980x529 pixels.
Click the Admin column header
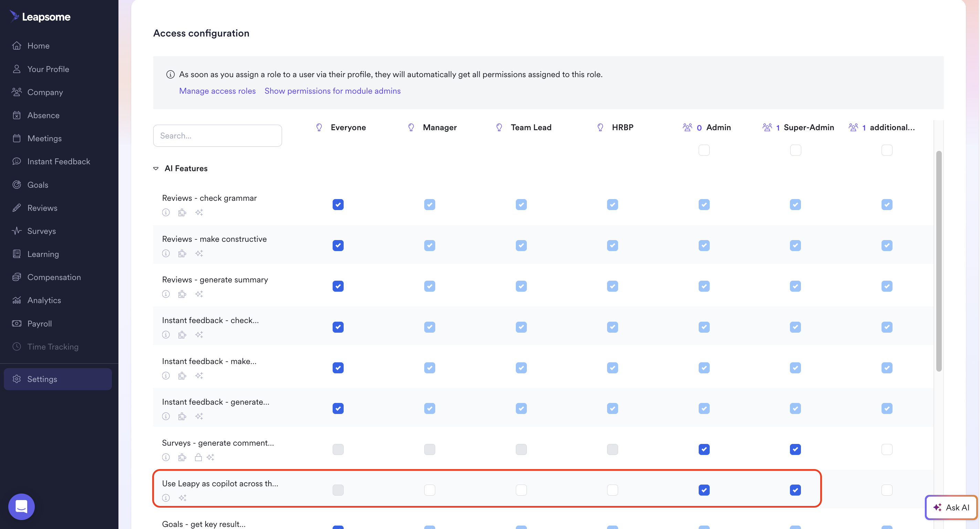(719, 127)
